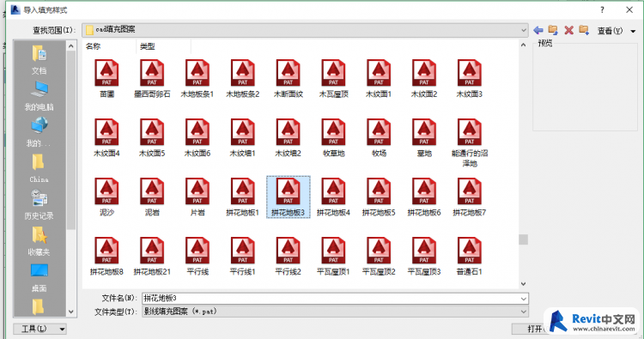644x339 pixels.
Task: Select the 木断面纹 PAT file
Action: click(289, 78)
